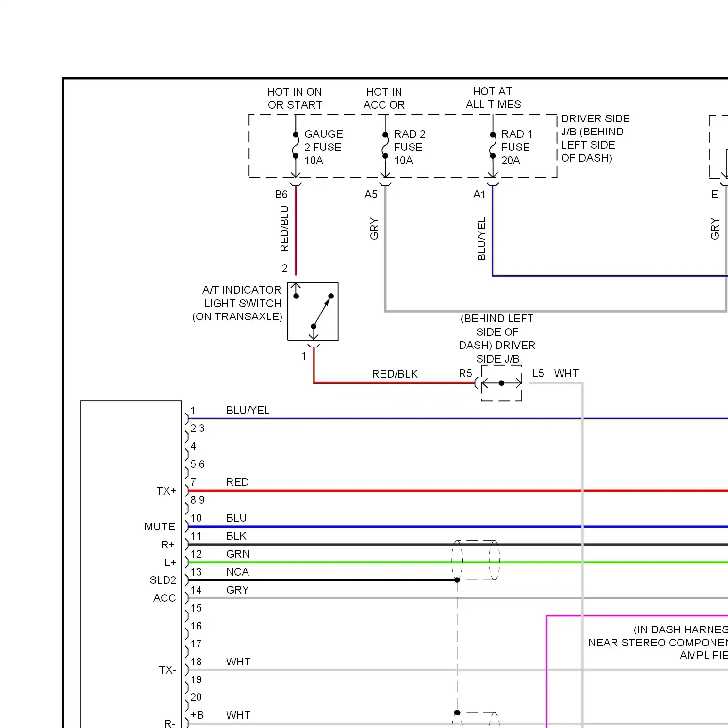Click the GAUGE 2 FUSE 10A label
Image resolution: width=728 pixels, height=728 pixels.
click(x=323, y=147)
